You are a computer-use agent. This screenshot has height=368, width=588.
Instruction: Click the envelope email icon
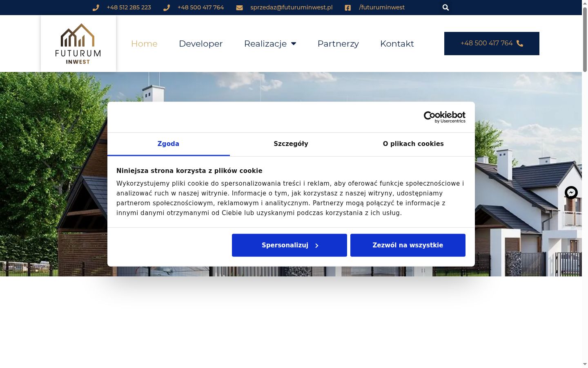[239, 7]
